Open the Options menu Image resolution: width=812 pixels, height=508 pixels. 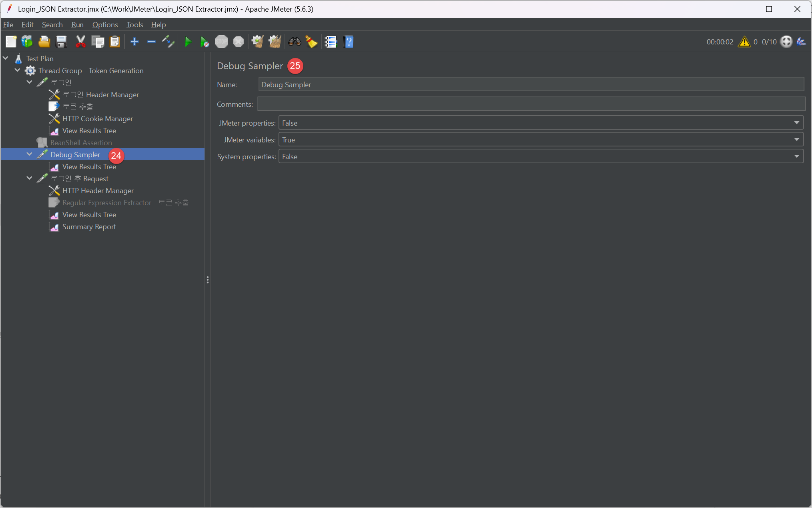[105, 25]
